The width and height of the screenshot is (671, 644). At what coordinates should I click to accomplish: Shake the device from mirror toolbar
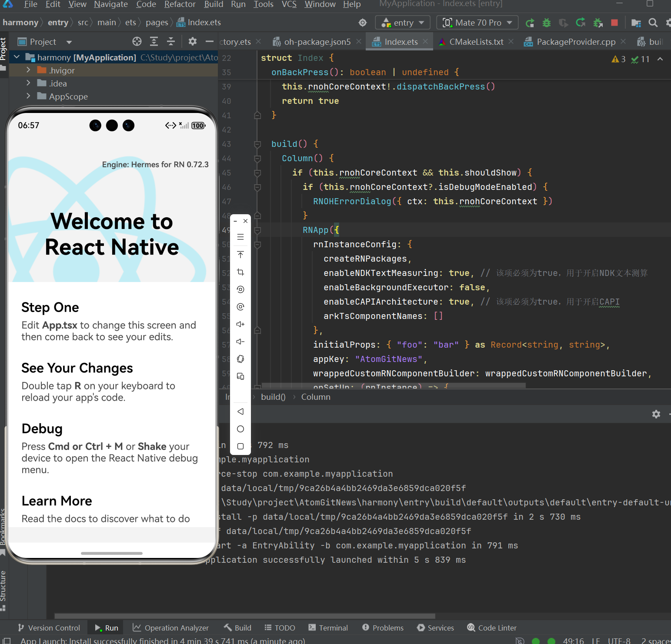(x=240, y=359)
